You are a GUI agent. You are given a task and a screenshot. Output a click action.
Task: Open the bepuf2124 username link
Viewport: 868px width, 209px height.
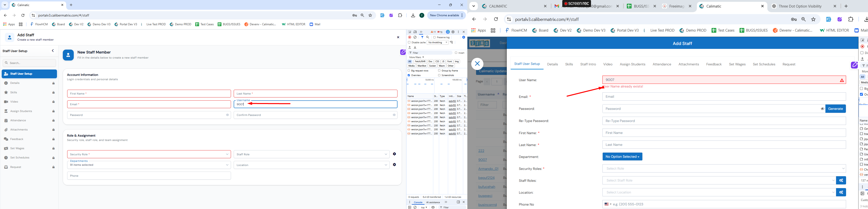486,178
